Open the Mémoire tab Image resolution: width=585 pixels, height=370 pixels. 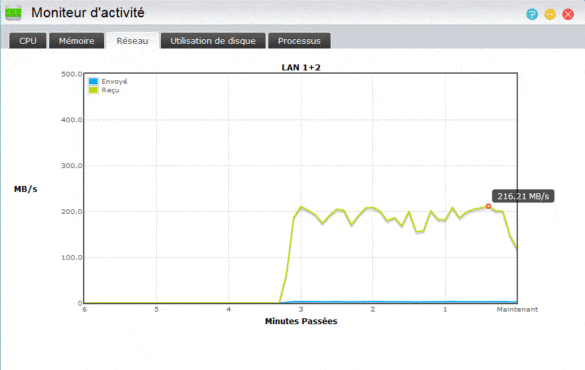click(x=76, y=41)
